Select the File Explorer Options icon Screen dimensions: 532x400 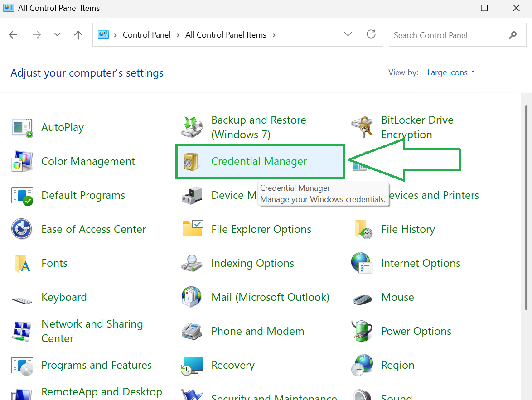(x=192, y=229)
